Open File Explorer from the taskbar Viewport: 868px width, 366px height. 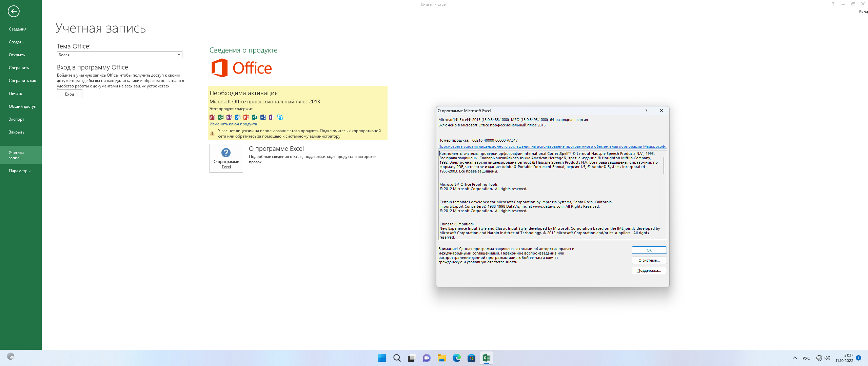pos(441,358)
